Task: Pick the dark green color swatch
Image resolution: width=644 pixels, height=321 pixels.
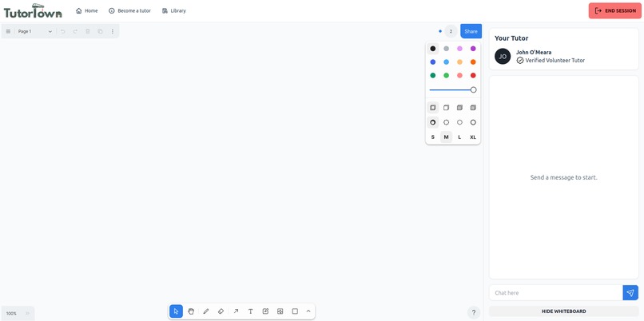Action: (x=433, y=76)
